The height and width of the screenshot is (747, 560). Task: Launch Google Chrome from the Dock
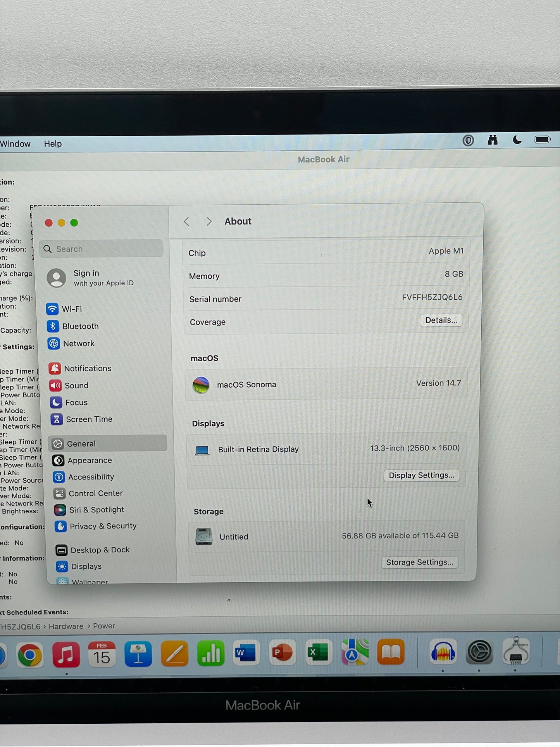tap(29, 655)
